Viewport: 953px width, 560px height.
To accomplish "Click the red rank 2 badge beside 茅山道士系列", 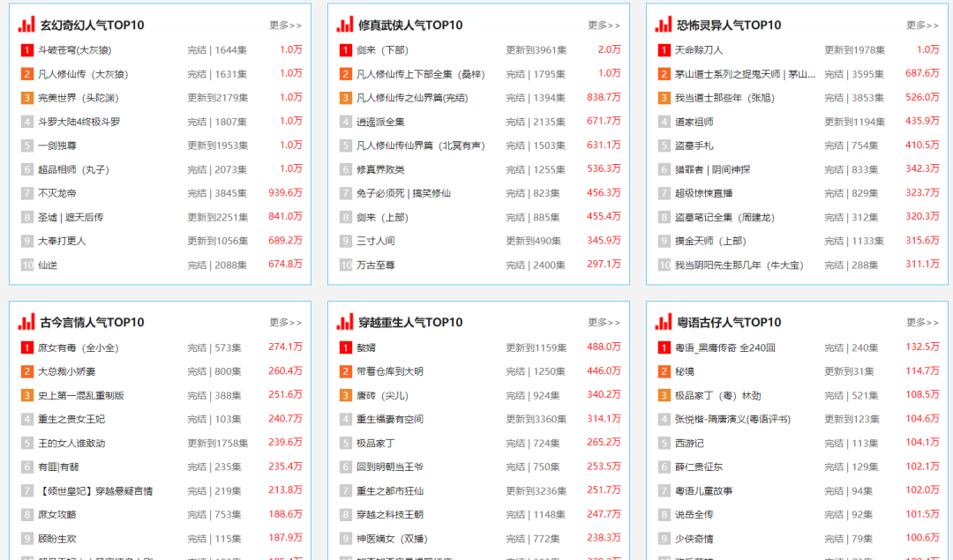I will pyautogui.click(x=663, y=74).
